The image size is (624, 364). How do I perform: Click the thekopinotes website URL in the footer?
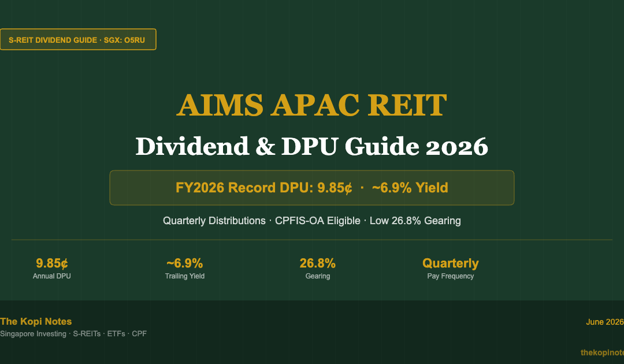(602, 352)
